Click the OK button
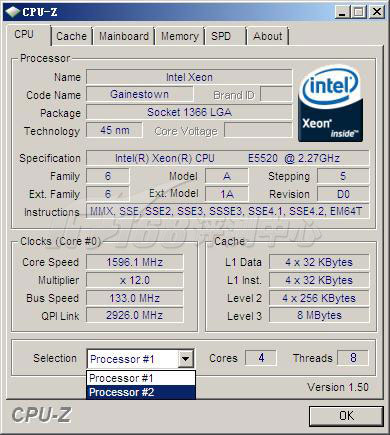Image resolution: width=390 pixels, height=435 pixels. point(346,416)
